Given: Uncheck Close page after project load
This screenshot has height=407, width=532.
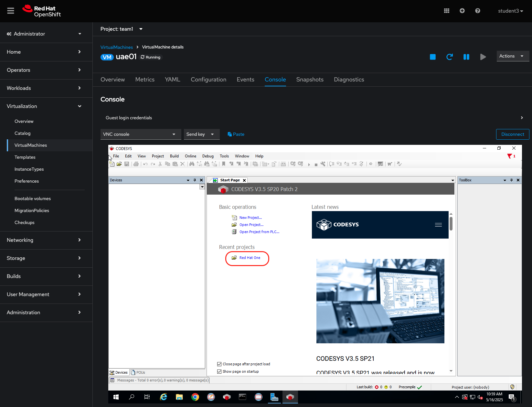Looking at the screenshot, I should (x=219, y=364).
